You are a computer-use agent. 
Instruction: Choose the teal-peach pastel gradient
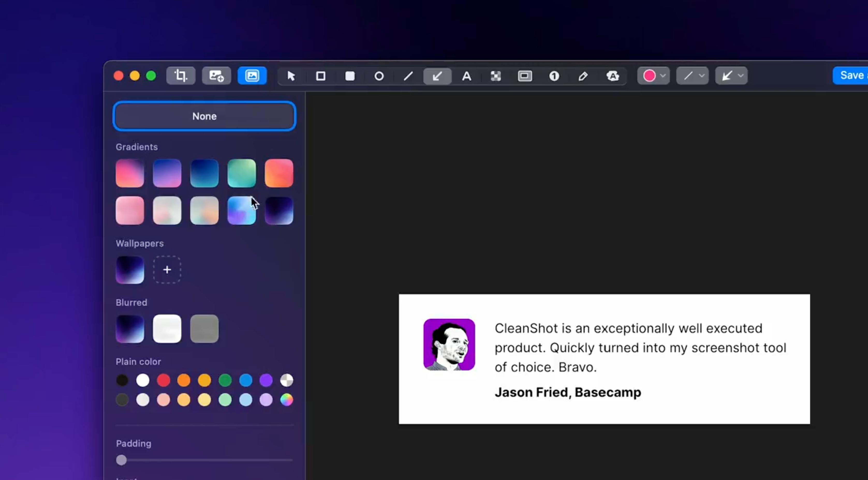click(204, 211)
